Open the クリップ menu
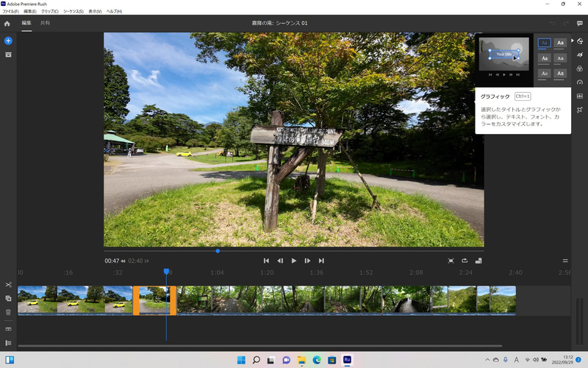This screenshot has width=588, height=368. click(49, 11)
